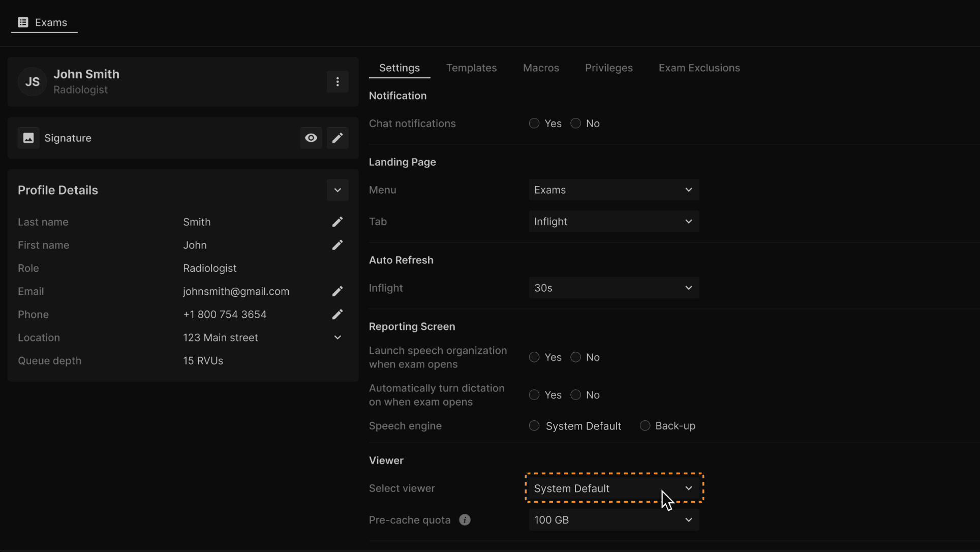Image resolution: width=980 pixels, height=552 pixels.
Task: Click the Exams navigation item
Action: (x=44, y=22)
